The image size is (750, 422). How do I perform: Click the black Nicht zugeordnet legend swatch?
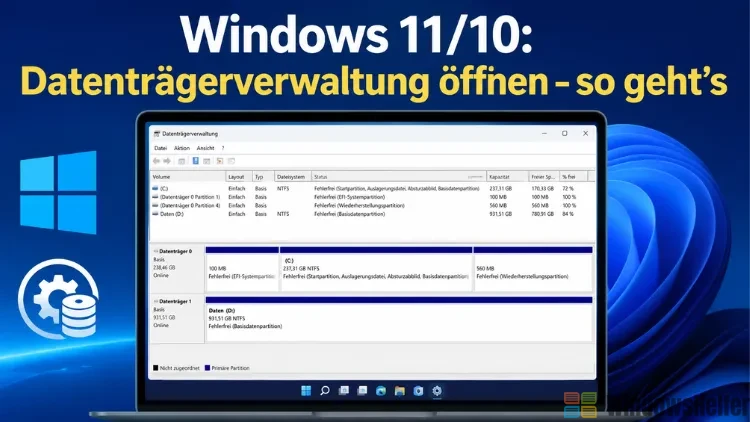[155, 368]
